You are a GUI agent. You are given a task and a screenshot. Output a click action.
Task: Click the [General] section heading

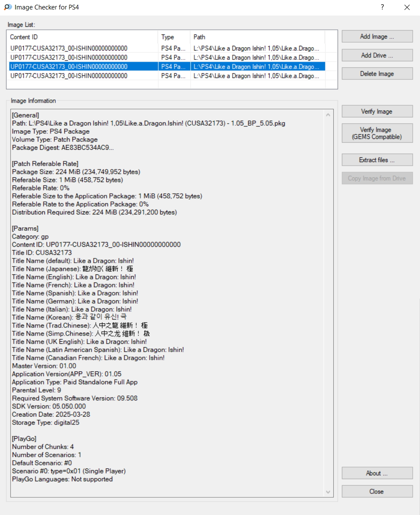(x=25, y=115)
